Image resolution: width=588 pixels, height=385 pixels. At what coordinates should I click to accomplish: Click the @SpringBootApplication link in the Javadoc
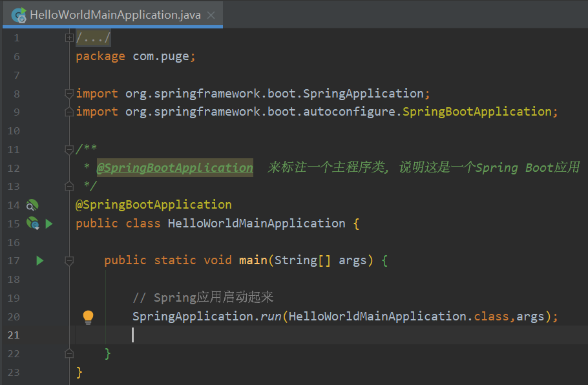pyautogui.click(x=174, y=167)
